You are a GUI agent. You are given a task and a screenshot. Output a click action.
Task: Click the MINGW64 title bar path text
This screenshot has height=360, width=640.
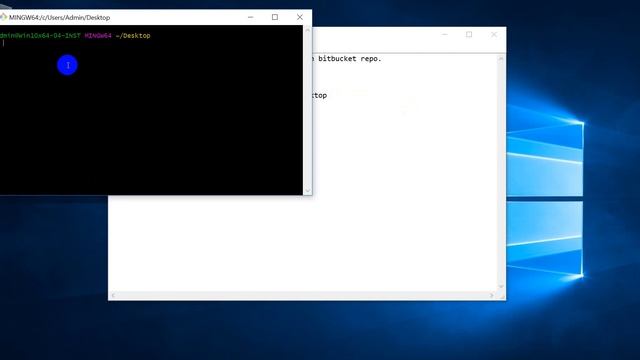[x=60, y=18]
